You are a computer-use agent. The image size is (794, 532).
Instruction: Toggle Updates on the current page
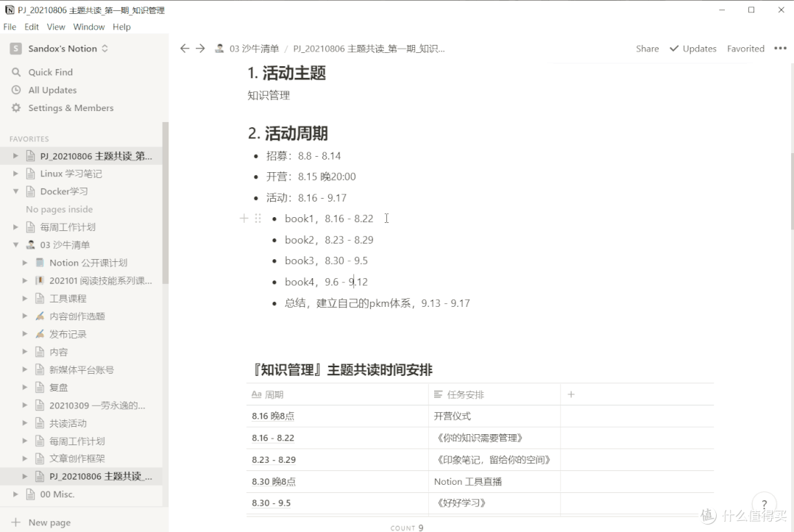[x=692, y=48]
